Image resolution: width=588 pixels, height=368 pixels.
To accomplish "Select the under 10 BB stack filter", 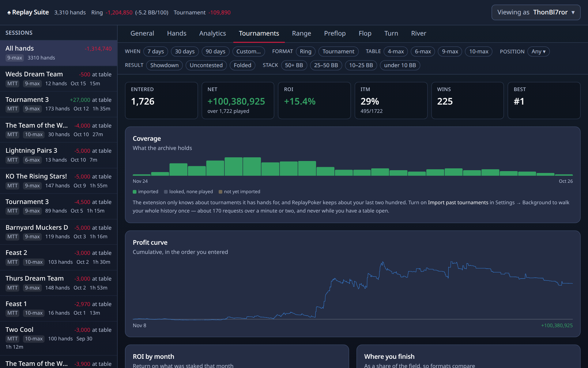I will tap(400, 65).
